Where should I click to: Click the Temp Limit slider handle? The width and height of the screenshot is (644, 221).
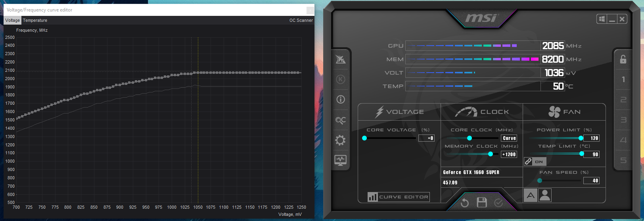click(x=582, y=154)
